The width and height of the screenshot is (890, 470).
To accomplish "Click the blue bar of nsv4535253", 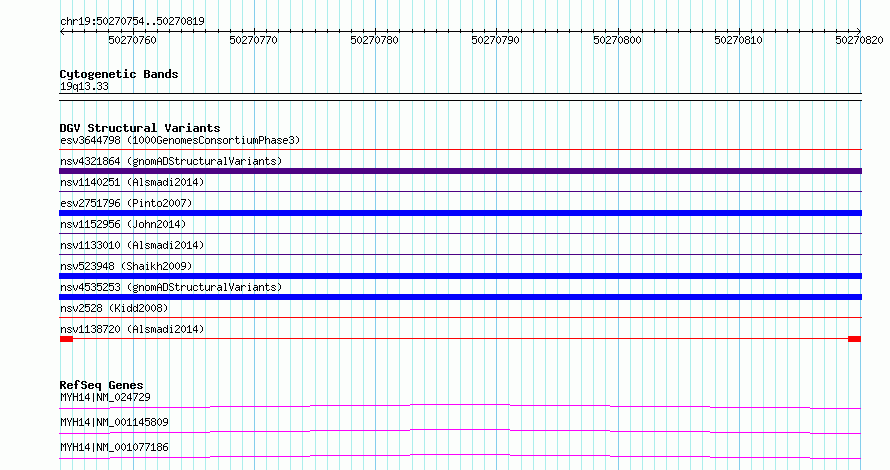I will 460,297.
